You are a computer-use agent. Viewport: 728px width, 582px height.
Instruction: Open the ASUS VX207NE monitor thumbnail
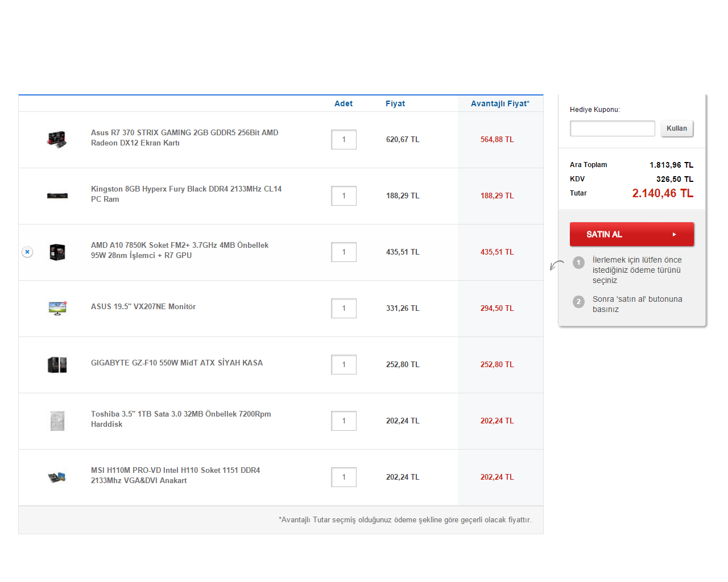(x=57, y=308)
